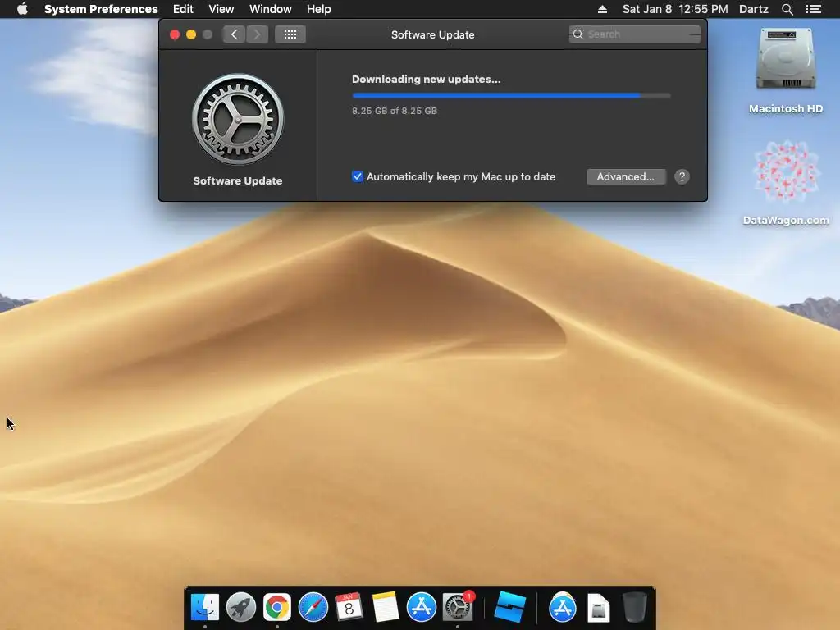
Task: Open the Trash in the Dock
Action: (634, 608)
